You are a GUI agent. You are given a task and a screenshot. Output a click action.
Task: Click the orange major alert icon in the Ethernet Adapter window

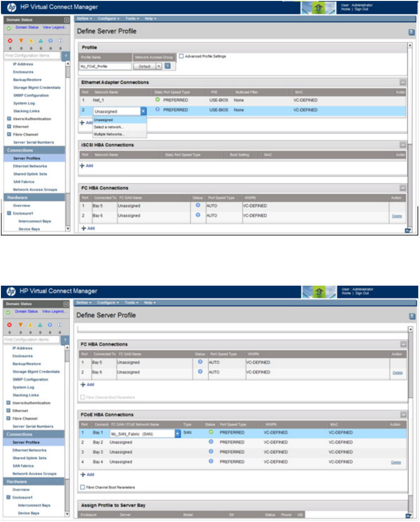21,40
